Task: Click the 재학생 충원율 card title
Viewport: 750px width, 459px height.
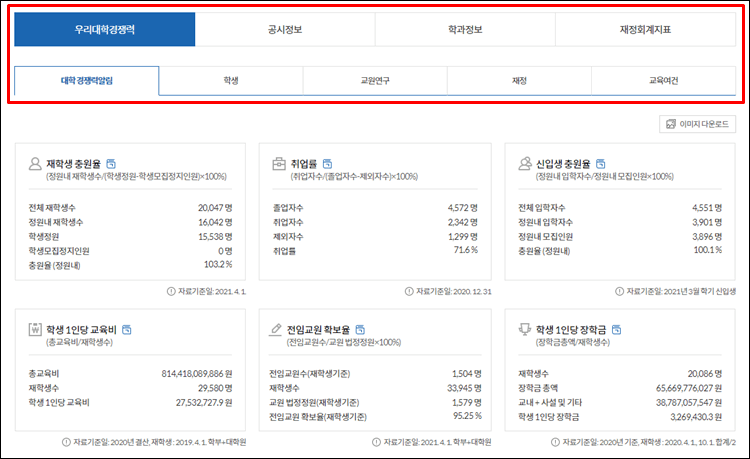Action: tap(73, 164)
